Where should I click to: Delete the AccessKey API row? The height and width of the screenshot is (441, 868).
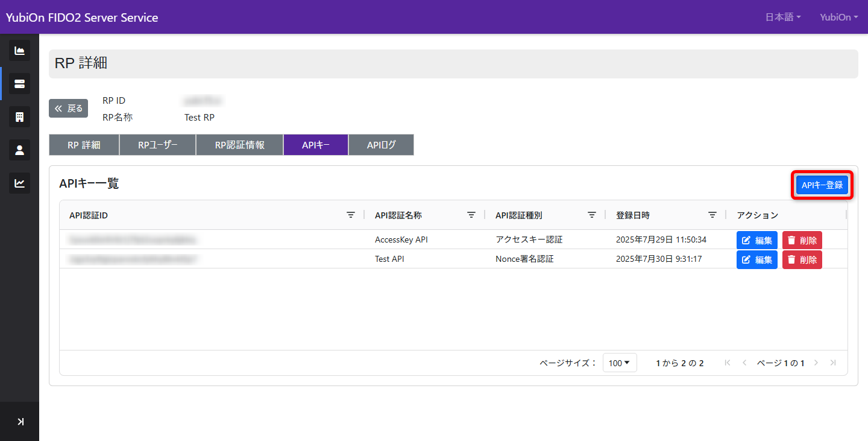[802, 240]
